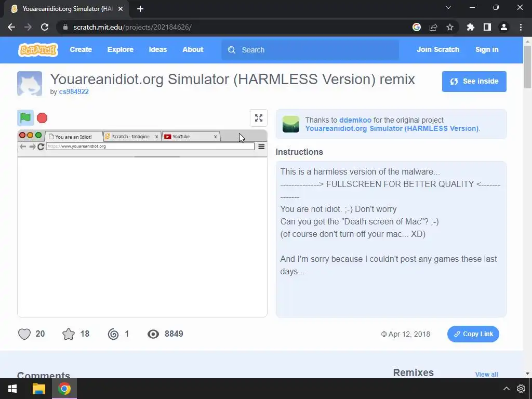This screenshot has width=532, height=399.
Task: Focus the Scratch search field
Action: [x=310, y=50]
